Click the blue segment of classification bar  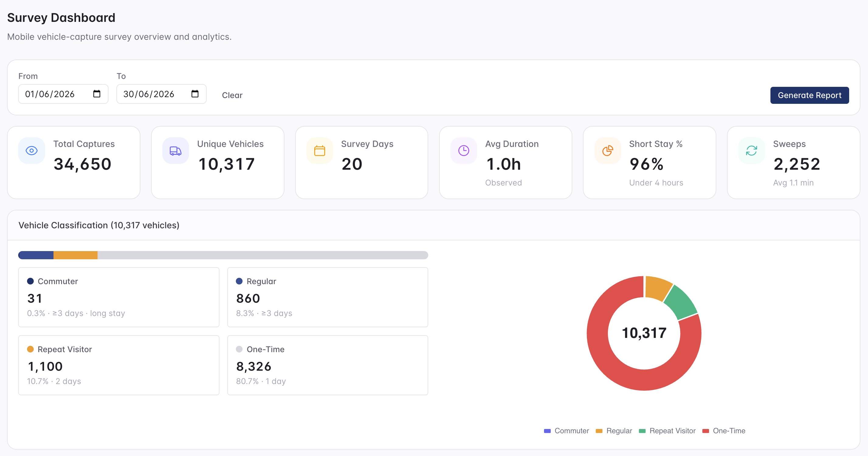(x=36, y=255)
